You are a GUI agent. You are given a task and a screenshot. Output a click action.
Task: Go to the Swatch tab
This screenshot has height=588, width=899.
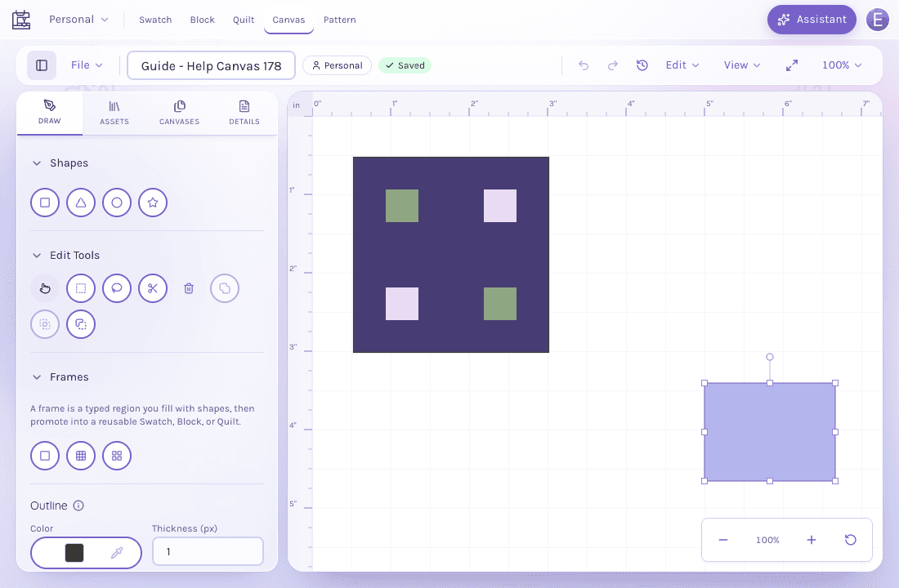tap(155, 20)
